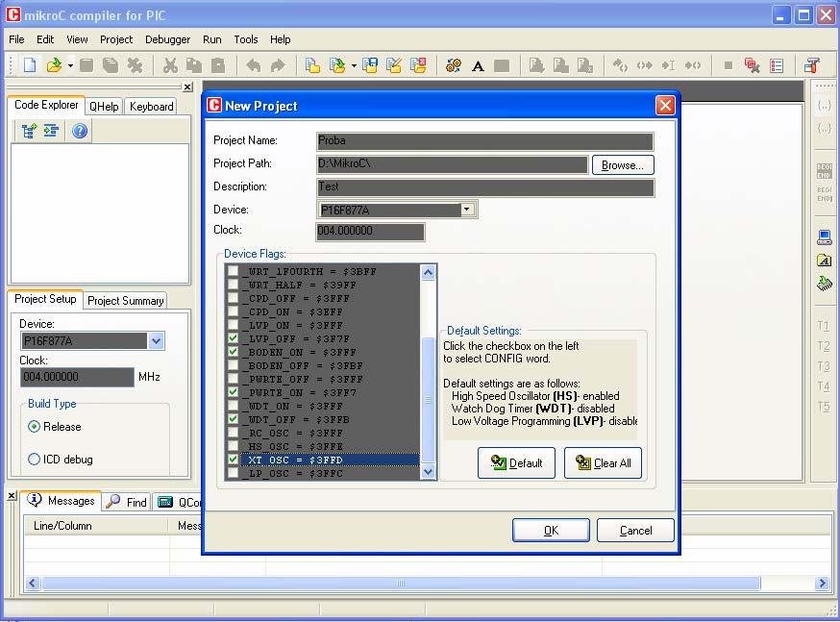Select the Release build type
The height and width of the screenshot is (622, 840).
pyautogui.click(x=35, y=427)
